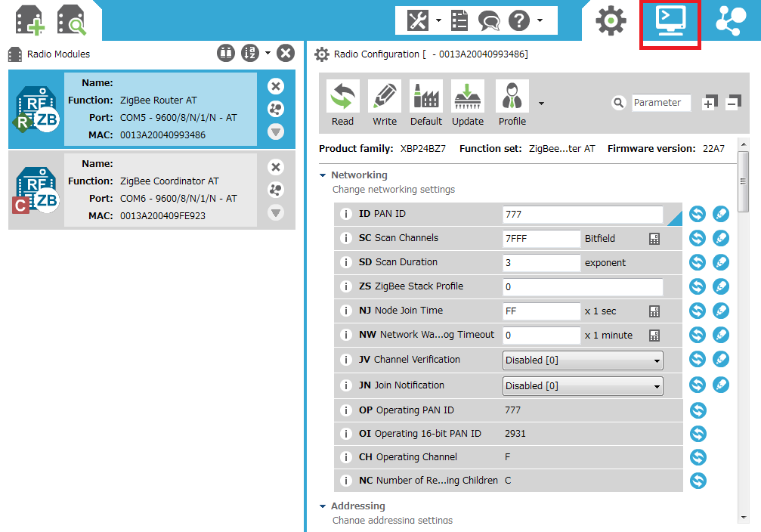Edit the SC Scan Channels field

coord(541,239)
